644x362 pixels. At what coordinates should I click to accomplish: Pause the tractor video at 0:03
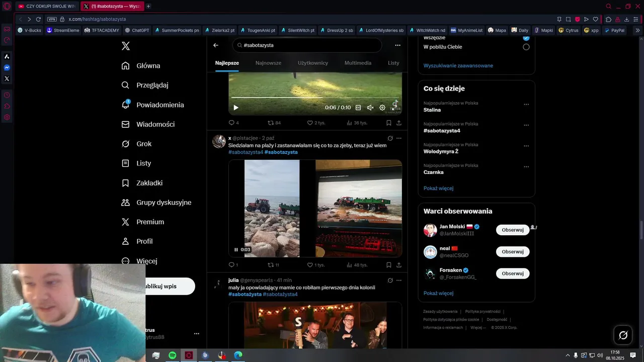pos(236,250)
